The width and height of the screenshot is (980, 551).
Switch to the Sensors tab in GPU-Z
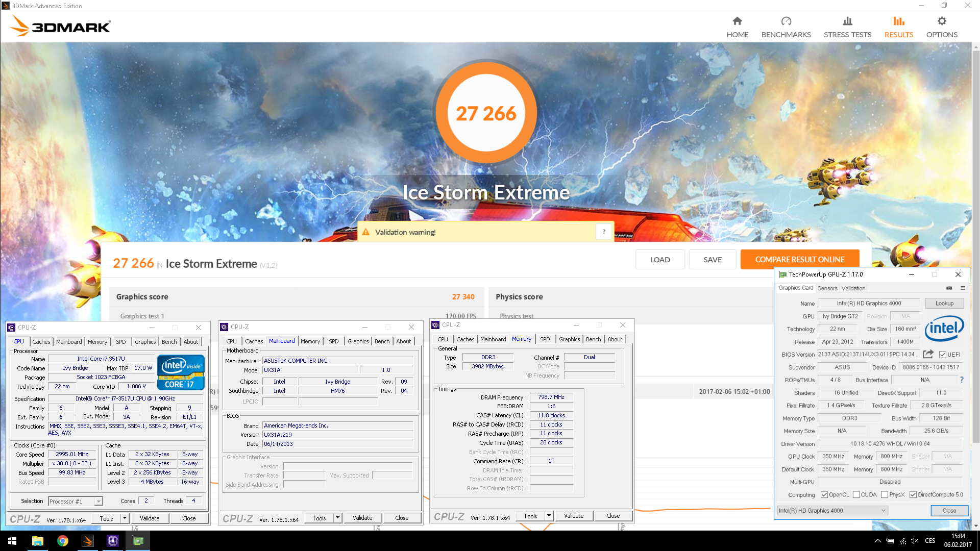point(827,288)
